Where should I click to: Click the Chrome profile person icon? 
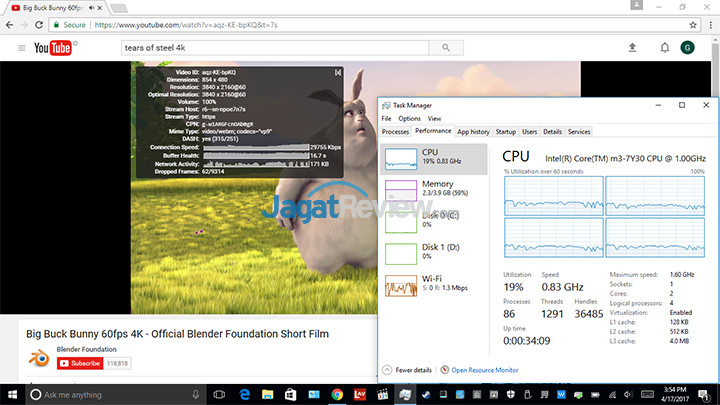pyautogui.click(x=636, y=5)
